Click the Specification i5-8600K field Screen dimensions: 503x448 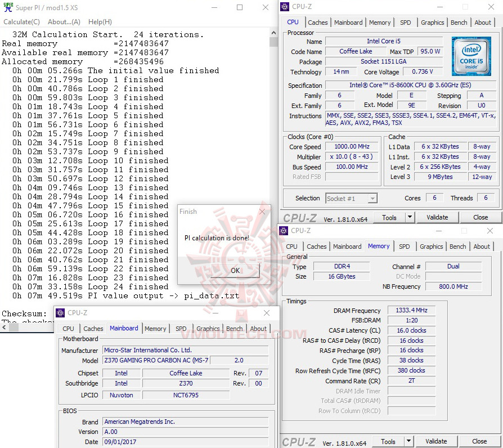click(410, 86)
